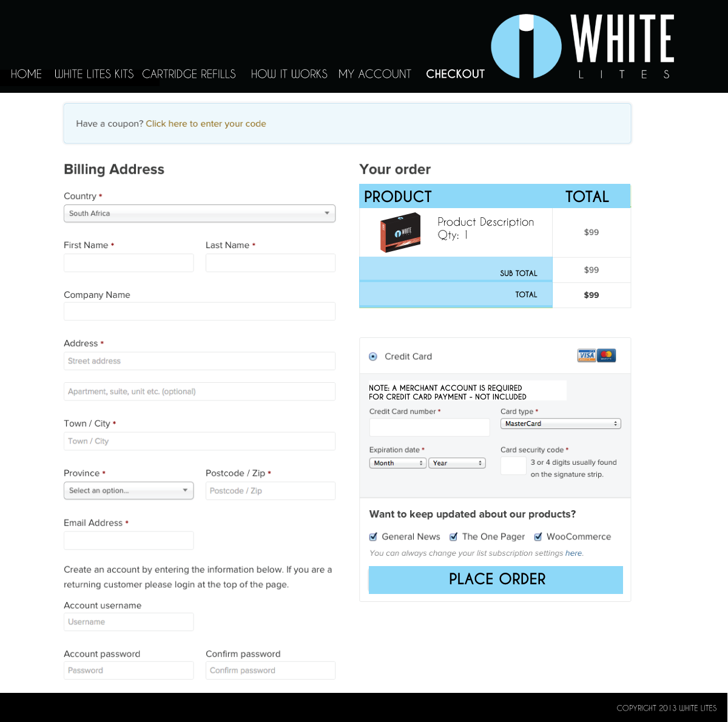Select the Credit Card payment radio button

coord(373,357)
